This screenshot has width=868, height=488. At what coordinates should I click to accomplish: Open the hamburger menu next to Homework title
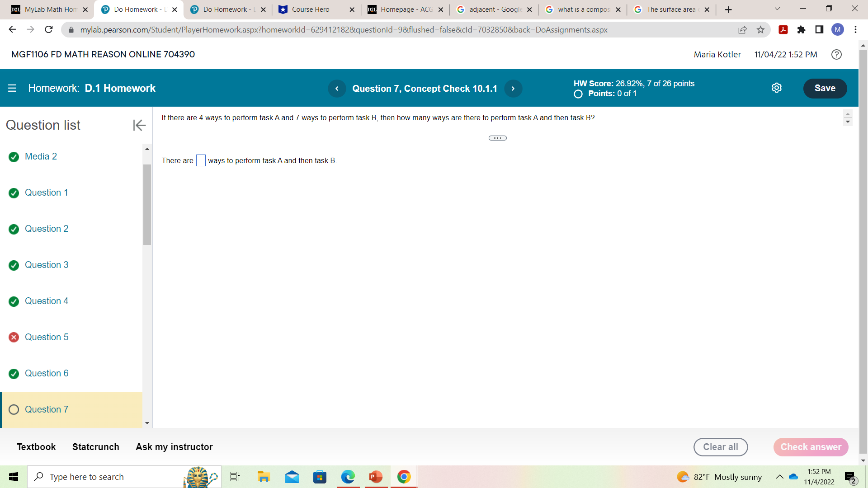[12, 88]
